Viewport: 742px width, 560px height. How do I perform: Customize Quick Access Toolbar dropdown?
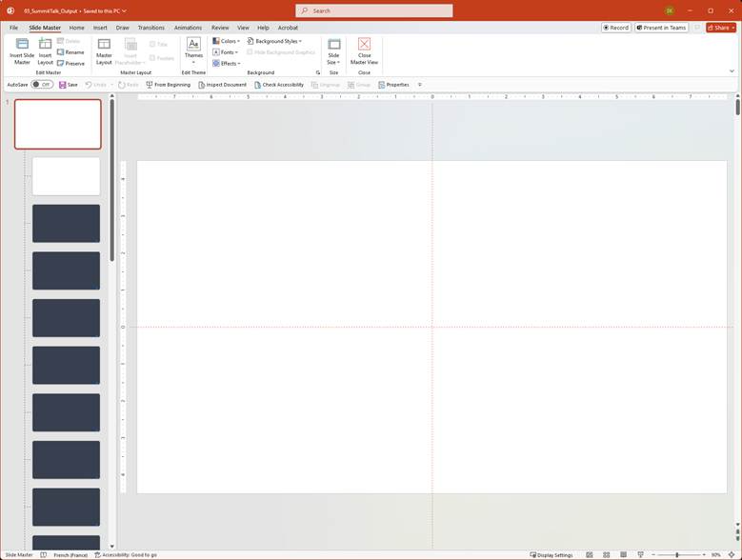coord(420,85)
